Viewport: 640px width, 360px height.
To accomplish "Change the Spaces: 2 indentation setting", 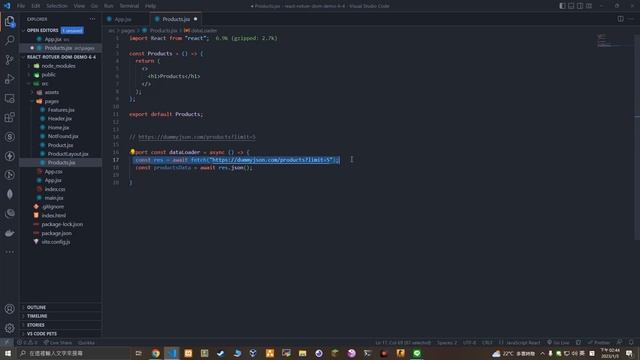I will [447, 342].
